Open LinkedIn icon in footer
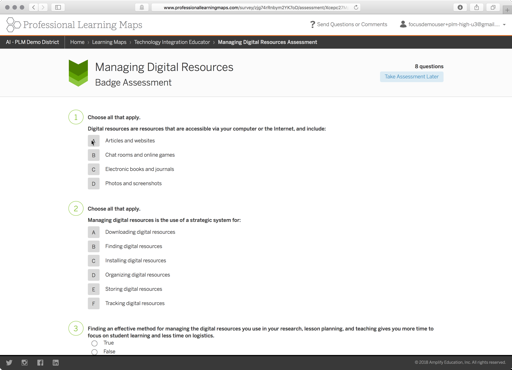Image resolution: width=512 pixels, height=370 pixels. (56, 363)
